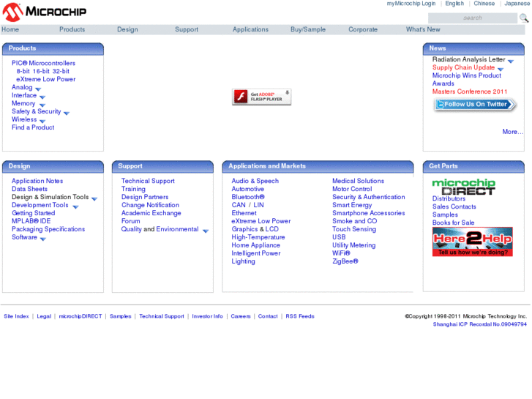Expand the Software dropdown arrow

click(42, 239)
